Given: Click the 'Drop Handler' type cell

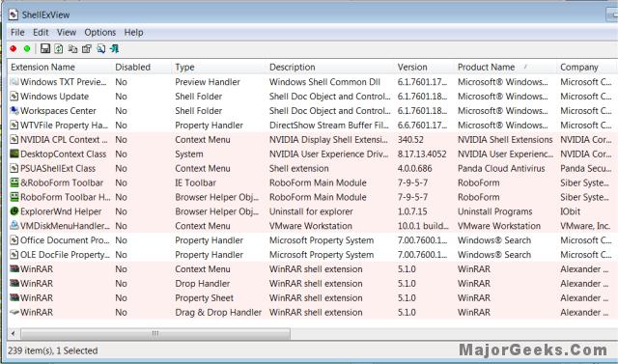Looking at the screenshot, I should point(202,284).
